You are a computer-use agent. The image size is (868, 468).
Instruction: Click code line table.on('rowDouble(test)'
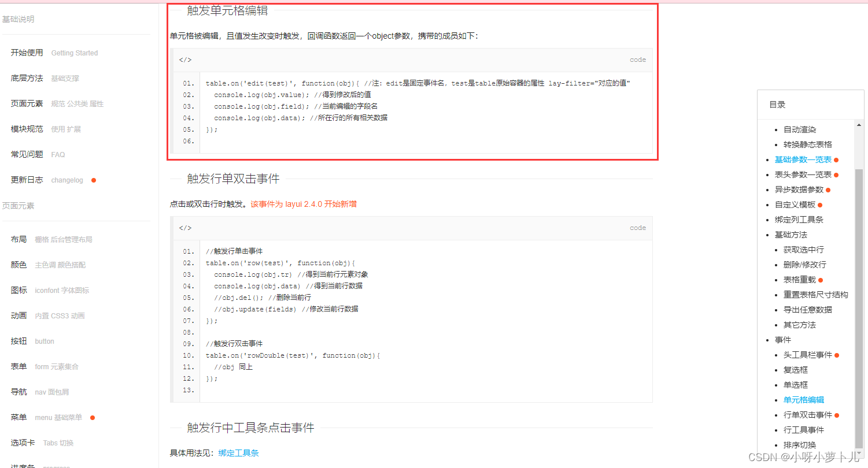point(293,355)
